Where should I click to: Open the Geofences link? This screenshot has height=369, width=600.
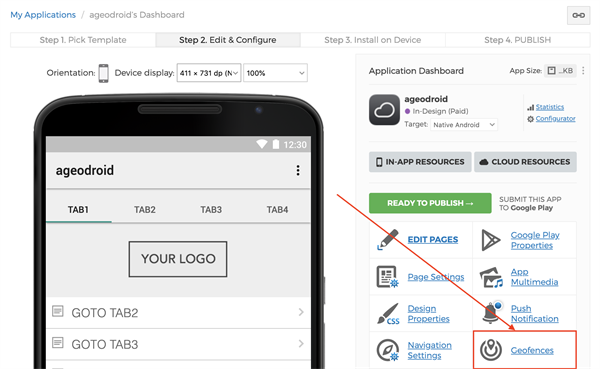[532, 350]
